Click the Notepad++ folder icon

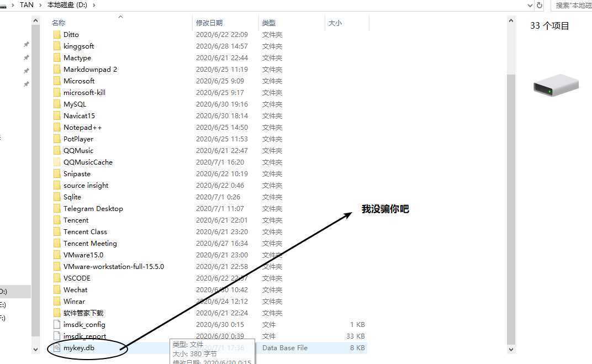pyautogui.click(x=57, y=127)
